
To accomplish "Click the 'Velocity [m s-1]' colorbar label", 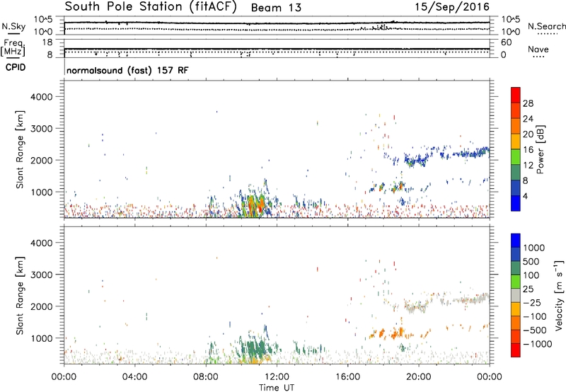I will point(559,295).
